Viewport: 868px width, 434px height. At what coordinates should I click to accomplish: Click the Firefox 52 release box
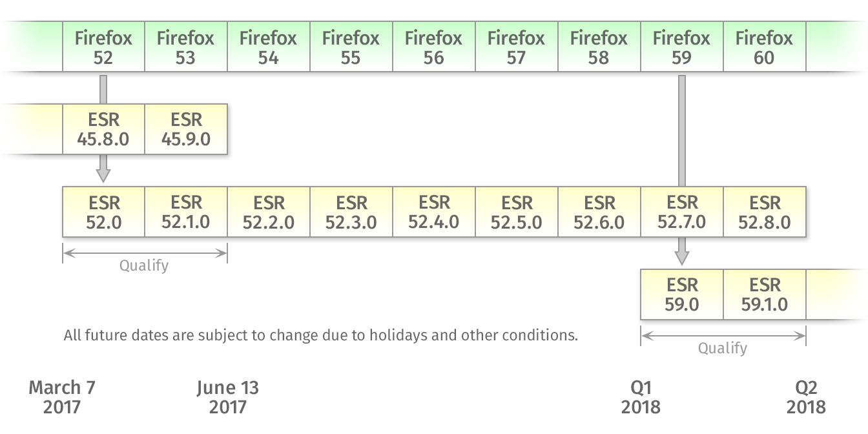coord(103,46)
